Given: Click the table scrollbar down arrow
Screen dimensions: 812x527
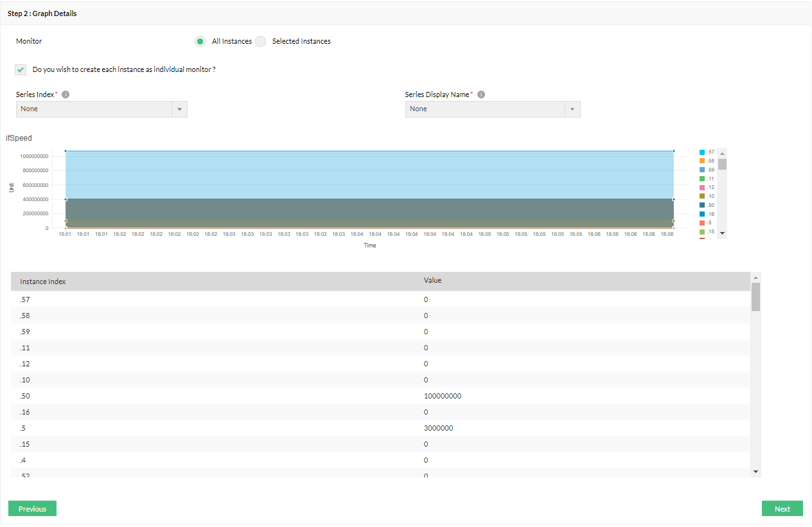Looking at the screenshot, I should click(x=755, y=472).
